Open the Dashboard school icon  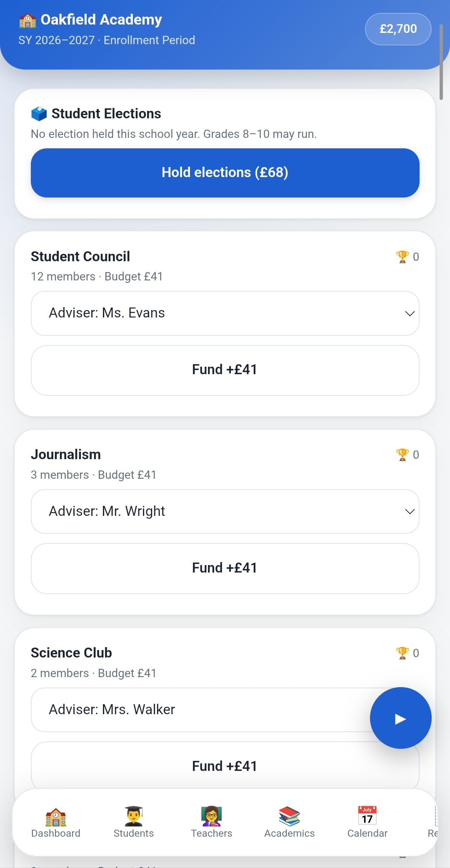tap(56, 816)
